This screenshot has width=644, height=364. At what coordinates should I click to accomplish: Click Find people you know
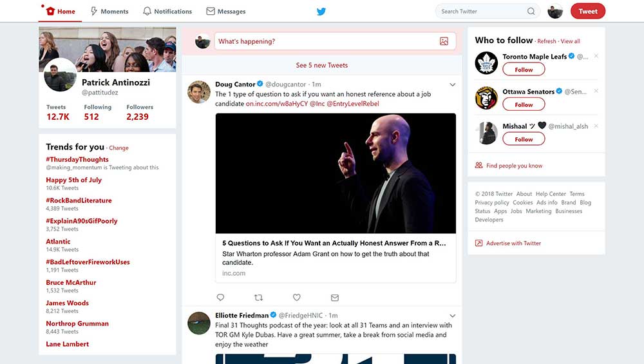pos(514,166)
